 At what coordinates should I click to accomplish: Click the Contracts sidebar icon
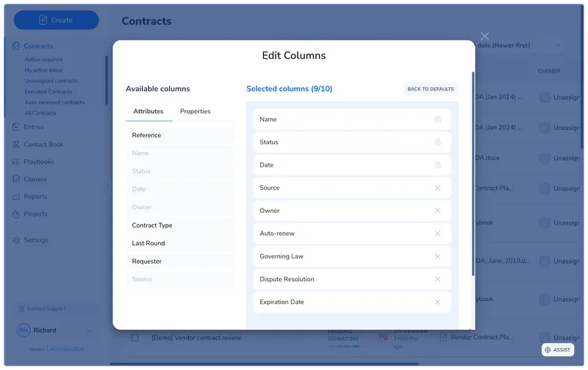(x=15, y=46)
